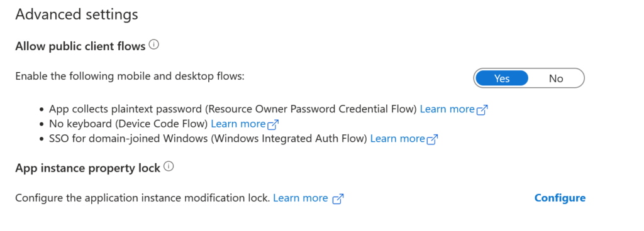Click the Allow public client flows label
The image size is (644, 231).
80,46
